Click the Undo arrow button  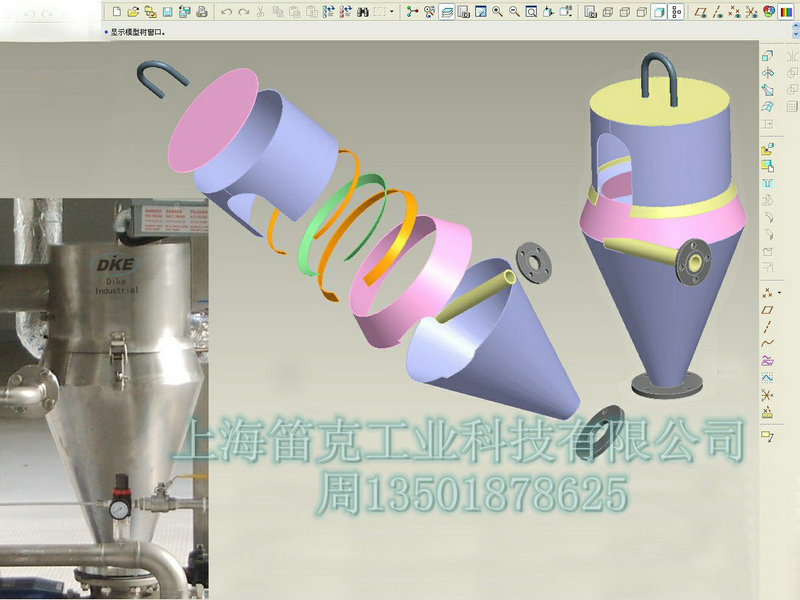point(226,12)
